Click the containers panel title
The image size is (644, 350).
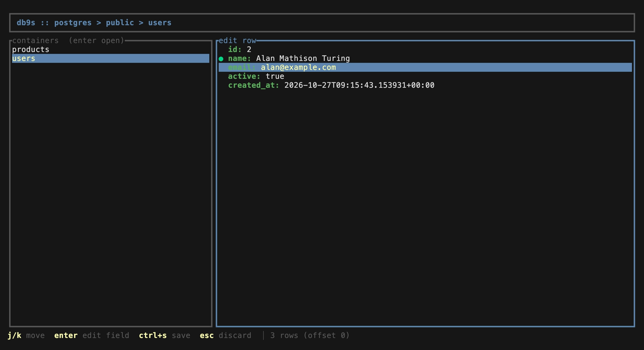(x=68, y=41)
